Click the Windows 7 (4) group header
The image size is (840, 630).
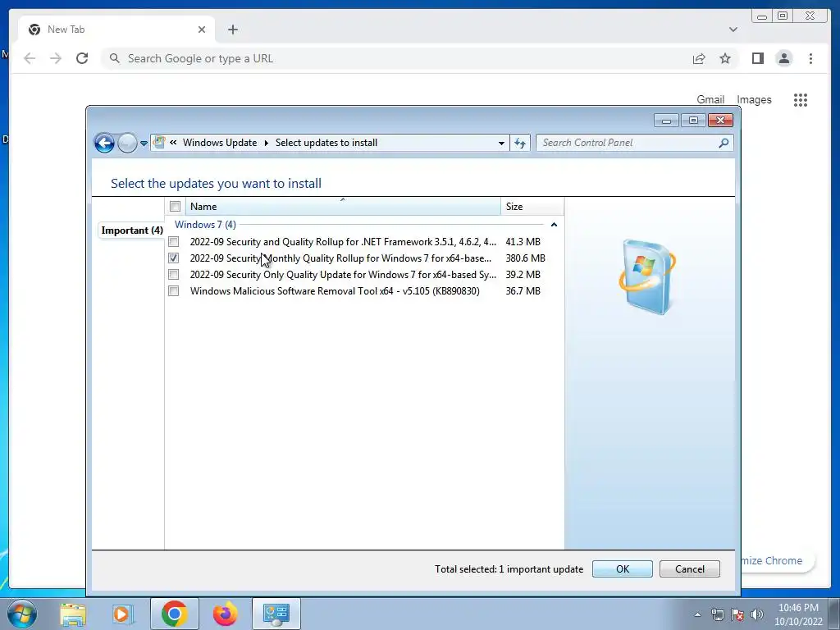[205, 225]
